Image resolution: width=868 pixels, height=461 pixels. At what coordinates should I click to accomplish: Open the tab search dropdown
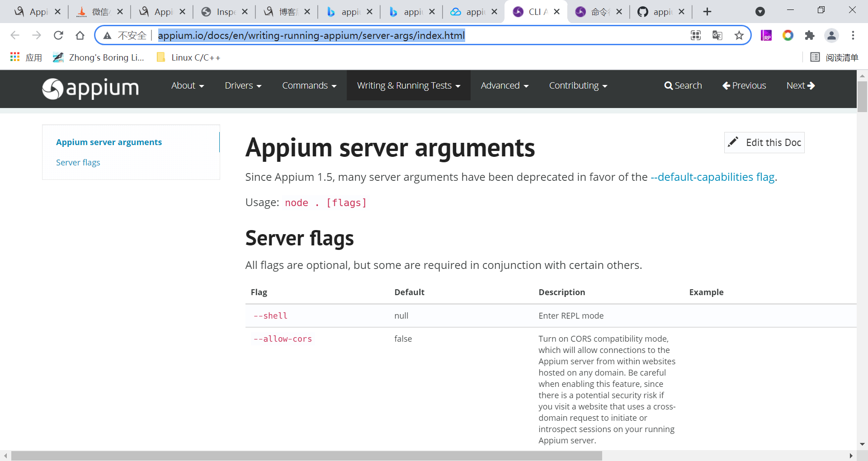pos(760,12)
